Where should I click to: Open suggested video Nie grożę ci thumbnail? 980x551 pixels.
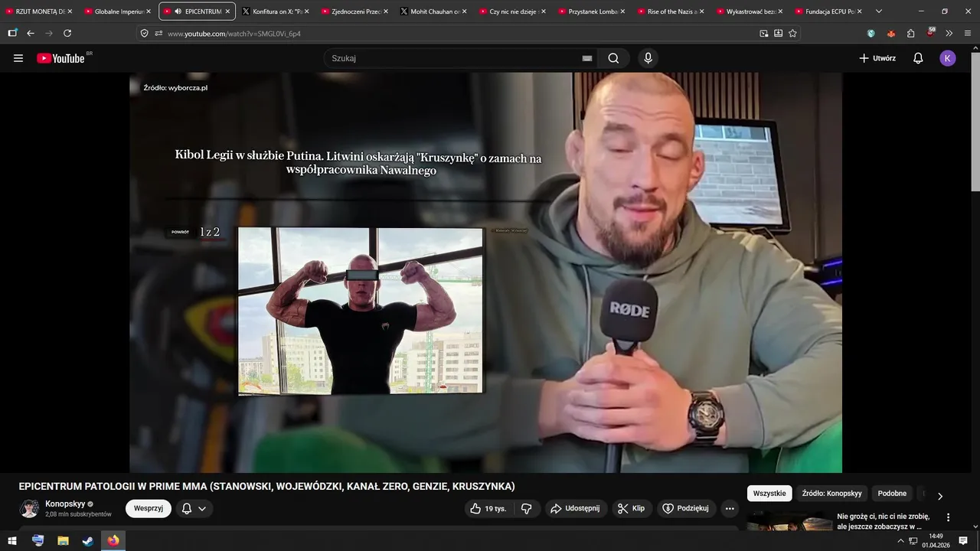[x=789, y=522]
